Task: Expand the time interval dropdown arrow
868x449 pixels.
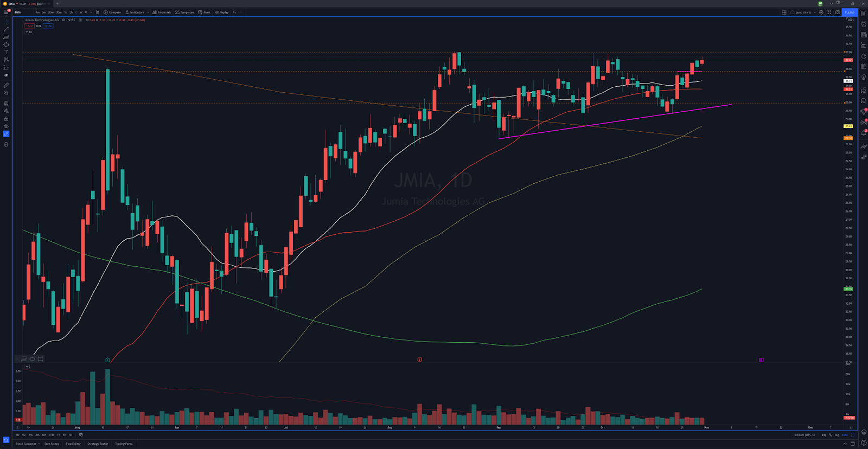Action: pyautogui.click(x=91, y=12)
